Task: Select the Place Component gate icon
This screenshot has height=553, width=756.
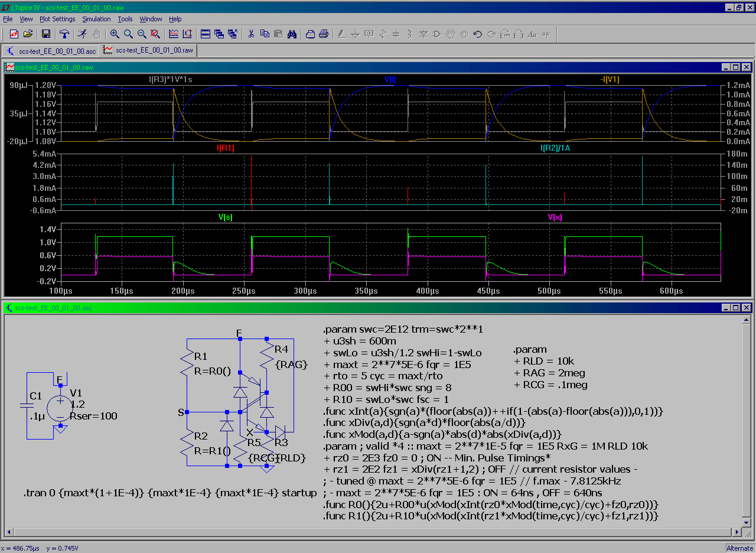Action: tap(437, 34)
